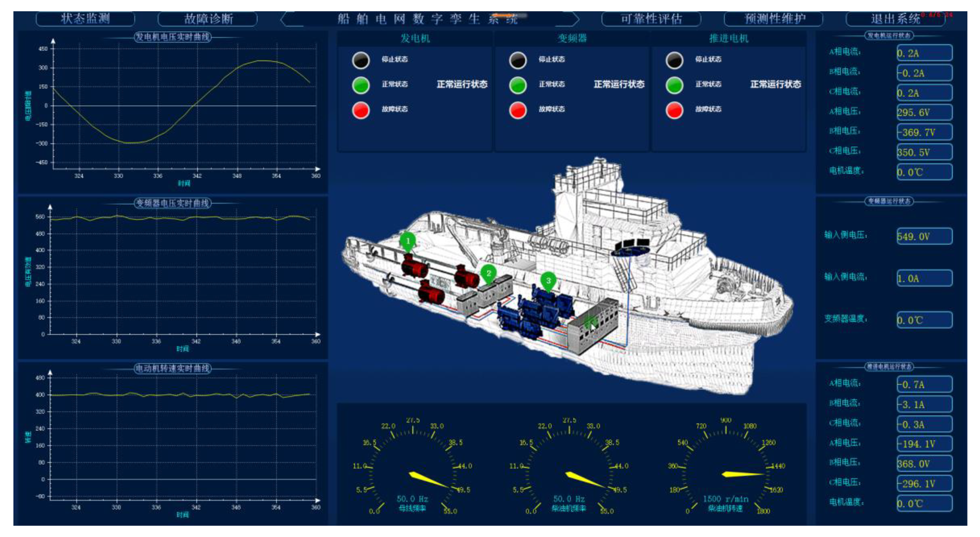The width and height of the screenshot is (980, 537).
Task: Select the black inverter stop-state light
Action: (x=517, y=60)
